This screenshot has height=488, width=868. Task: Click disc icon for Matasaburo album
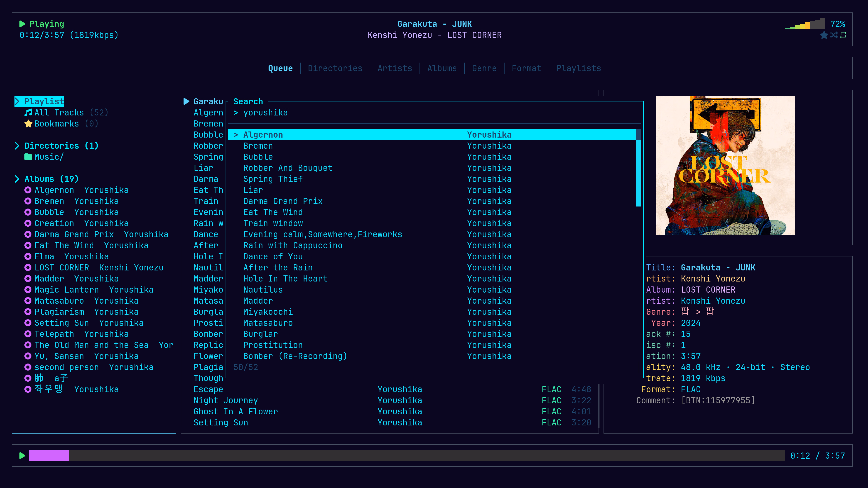pyautogui.click(x=28, y=301)
